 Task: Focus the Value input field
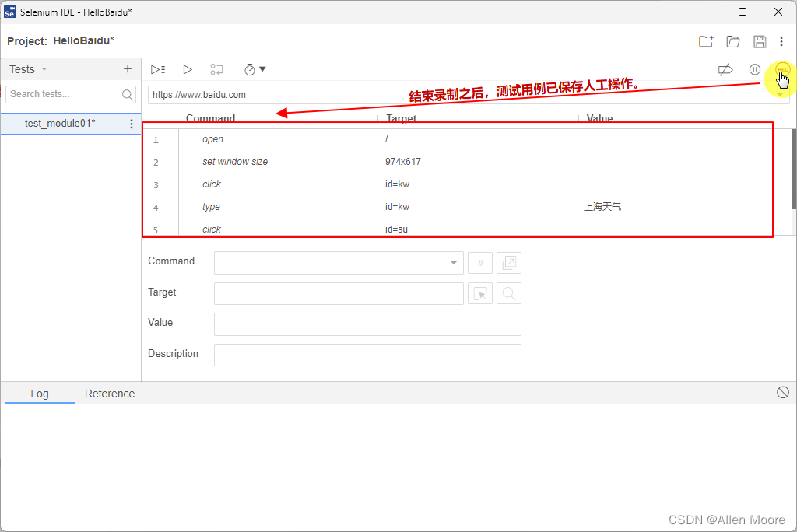coord(367,324)
